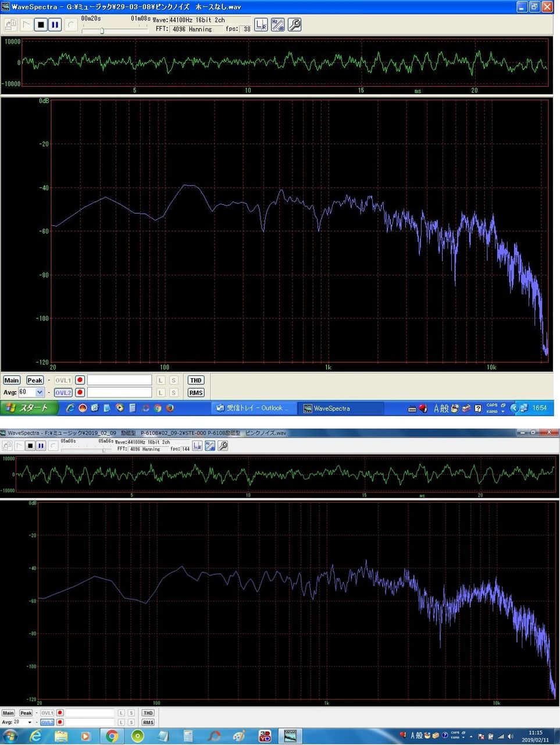
Task: Open the Avg dropdown showing 20
Action: coord(30,722)
